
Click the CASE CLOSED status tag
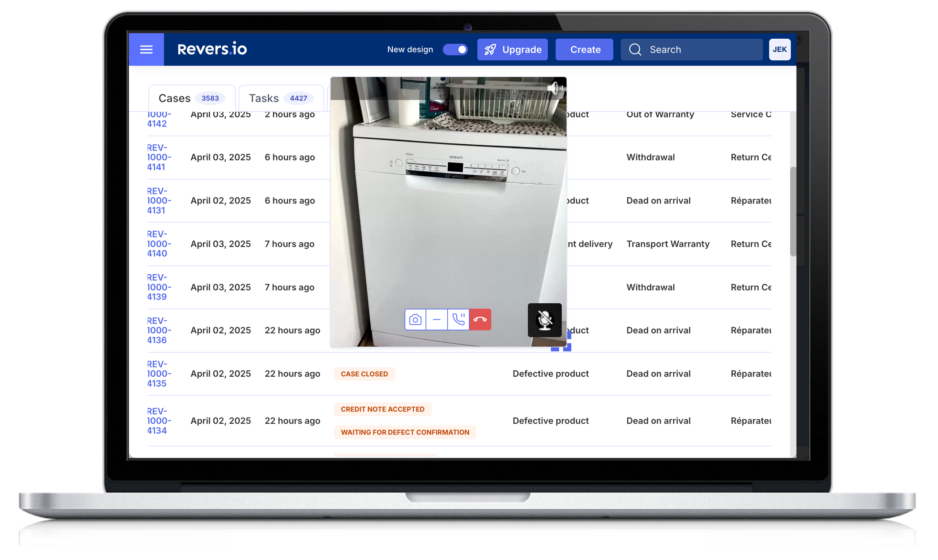pyautogui.click(x=364, y=374)
